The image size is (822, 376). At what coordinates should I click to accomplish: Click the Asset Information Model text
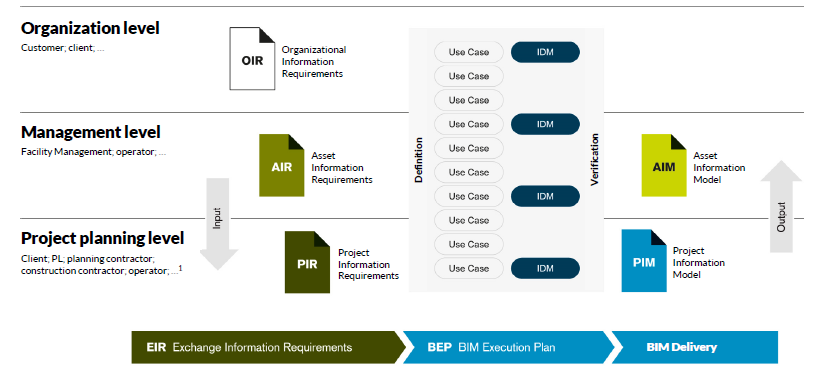tap(719, 168)
